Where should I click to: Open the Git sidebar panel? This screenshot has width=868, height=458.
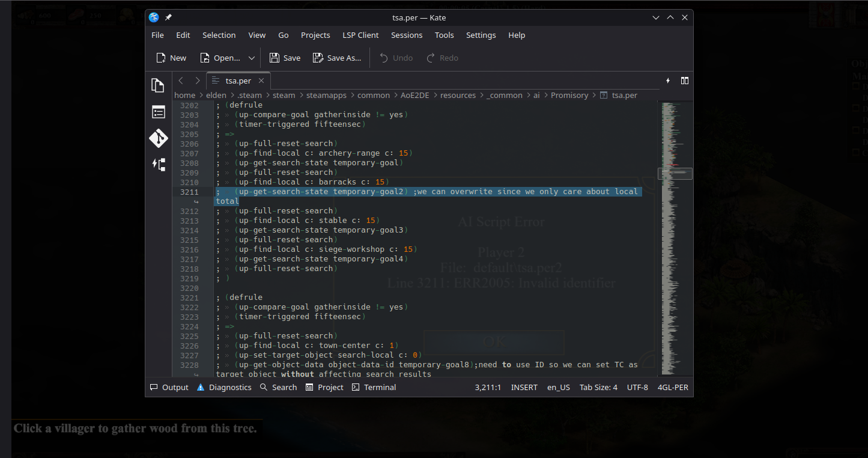158,138
